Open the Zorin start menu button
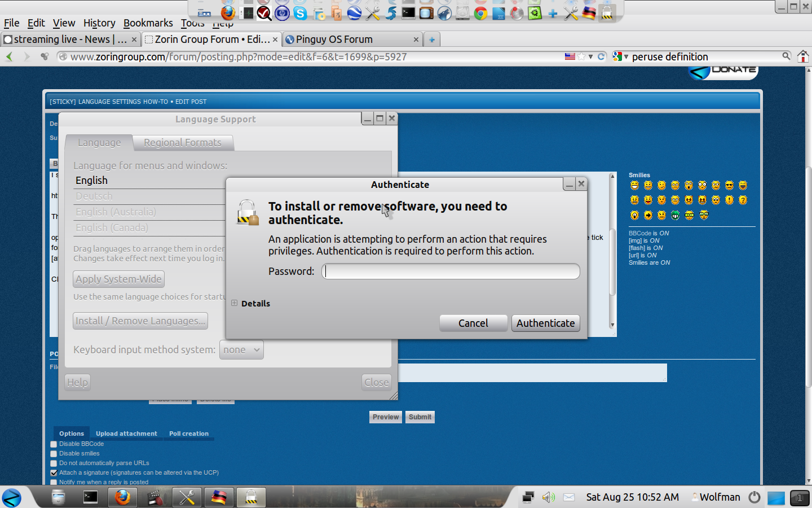This screenshot has width=812, height=508. pyautogui.click(x=12, y=497)
